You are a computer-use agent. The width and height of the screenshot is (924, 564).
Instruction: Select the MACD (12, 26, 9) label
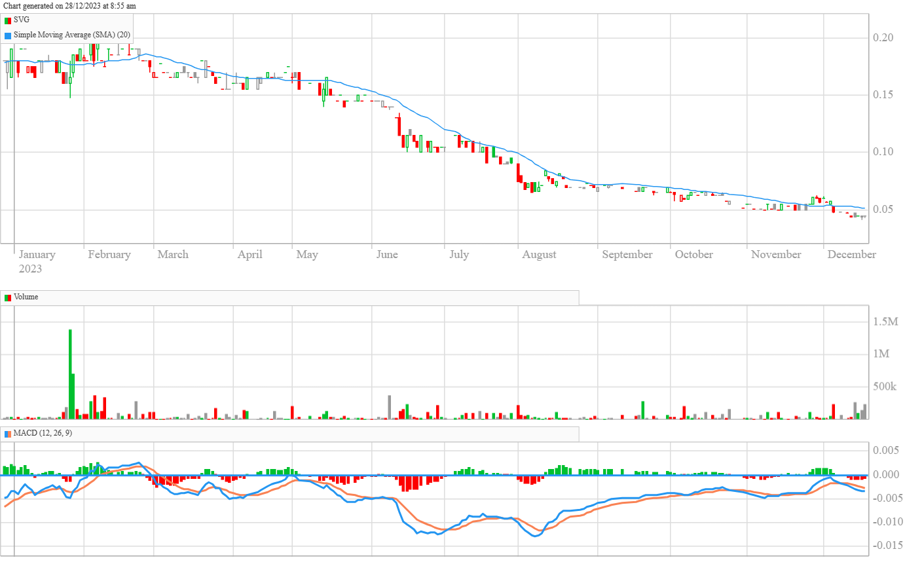tap(43, 433)
